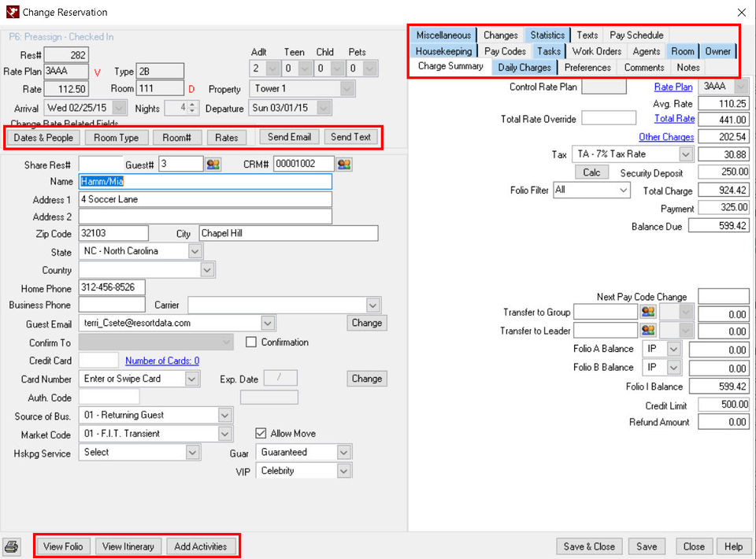
Task: Select the Daily Charges tab
Action: [524, 68]
